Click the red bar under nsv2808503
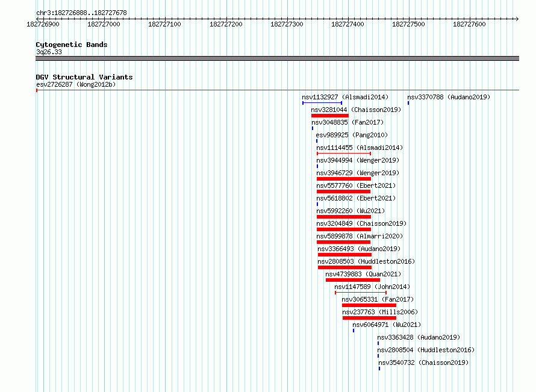536x392 pixels. 344,267
